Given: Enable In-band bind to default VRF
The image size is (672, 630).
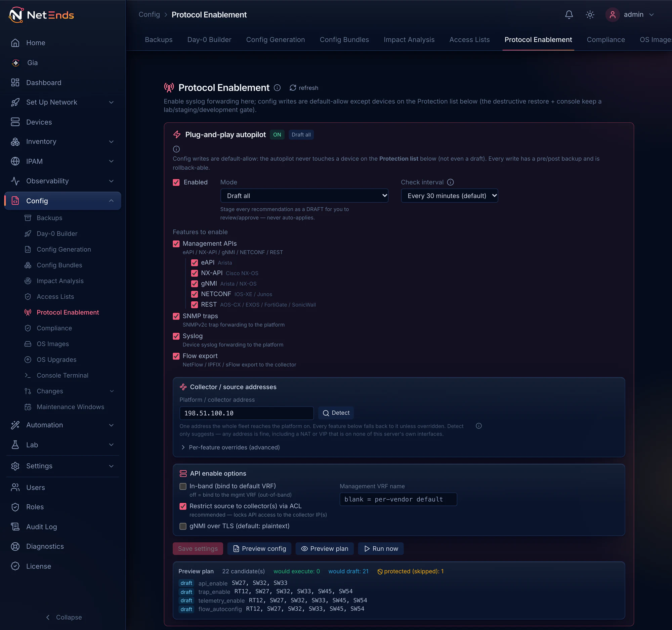Looking at the screenshot, I should [183, 486].
